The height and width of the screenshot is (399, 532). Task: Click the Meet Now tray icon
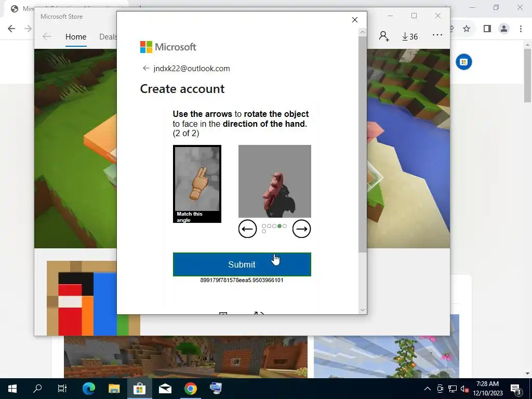tap(440, 389)
